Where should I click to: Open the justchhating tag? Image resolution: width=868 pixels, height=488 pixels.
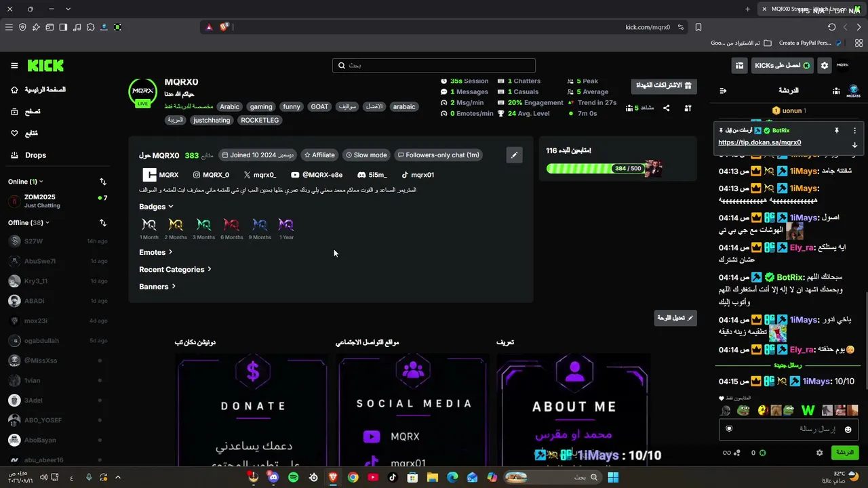(212, 120)
